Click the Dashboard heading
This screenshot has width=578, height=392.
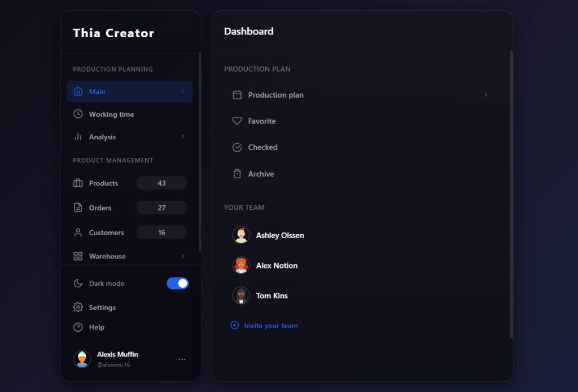249,32
